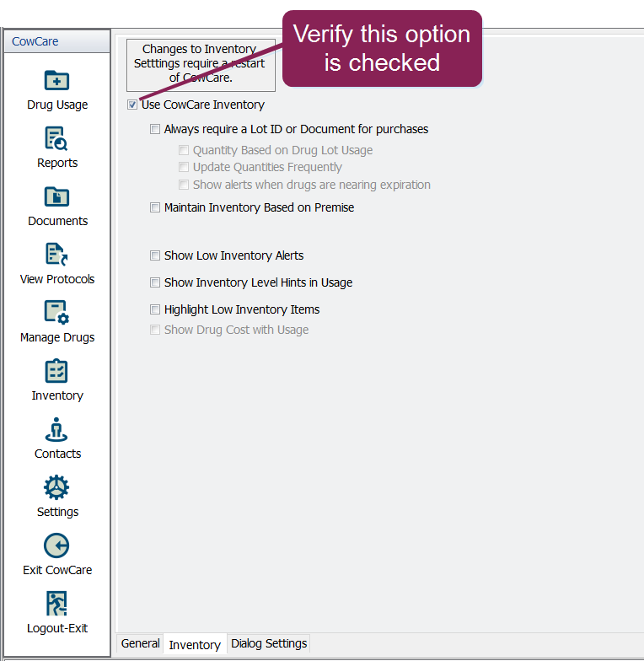
Task: Open the Inventory clipboard icon
Action: [x=56, y=372]
